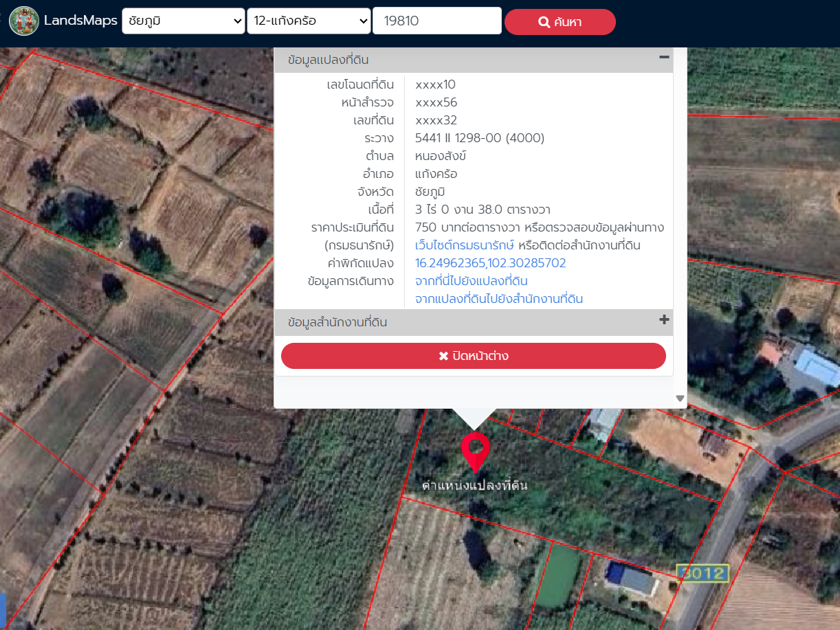Click the scroll-down arrow in the popup

coord(680,398)
